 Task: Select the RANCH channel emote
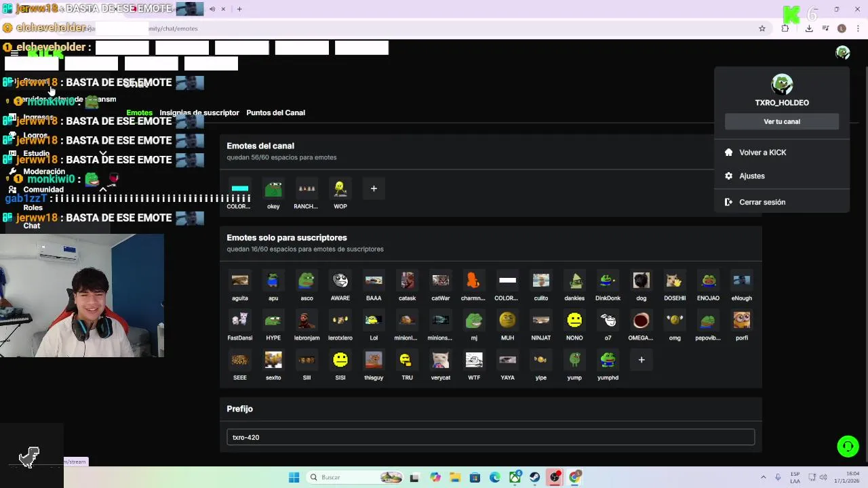[x=307, y=189]
